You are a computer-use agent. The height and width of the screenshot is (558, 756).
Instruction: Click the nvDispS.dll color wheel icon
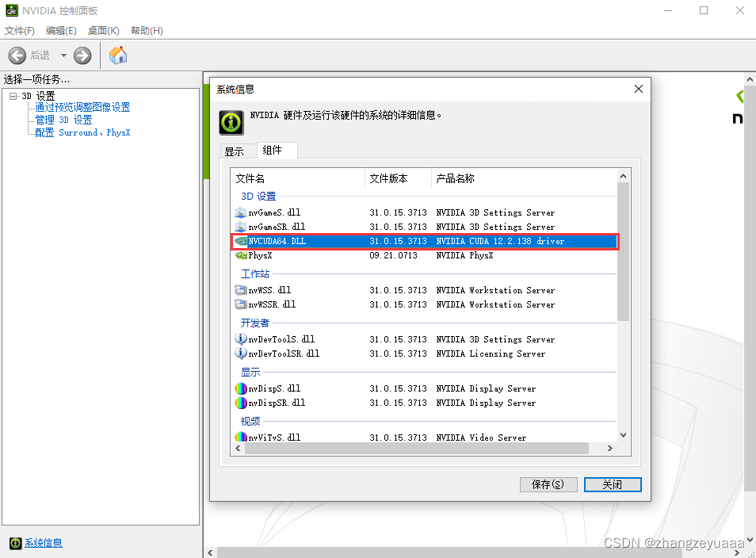[x=241, y=388]
